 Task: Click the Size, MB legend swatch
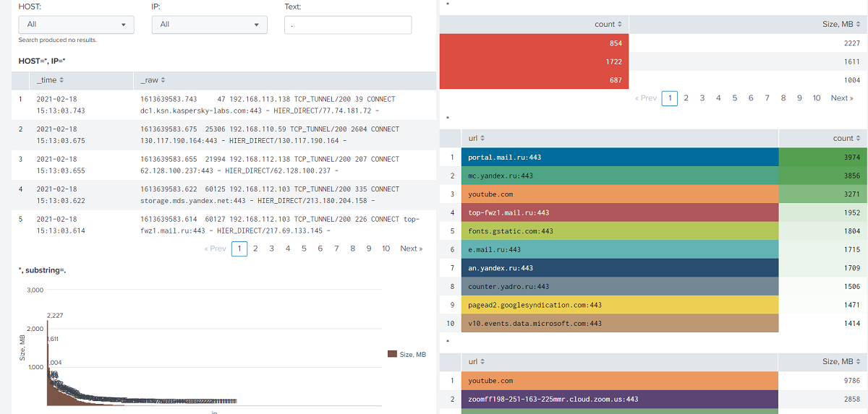point(393,354)
